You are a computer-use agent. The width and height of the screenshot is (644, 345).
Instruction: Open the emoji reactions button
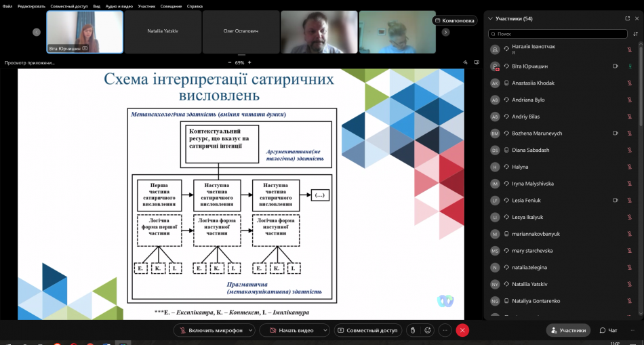click(428, 330)
